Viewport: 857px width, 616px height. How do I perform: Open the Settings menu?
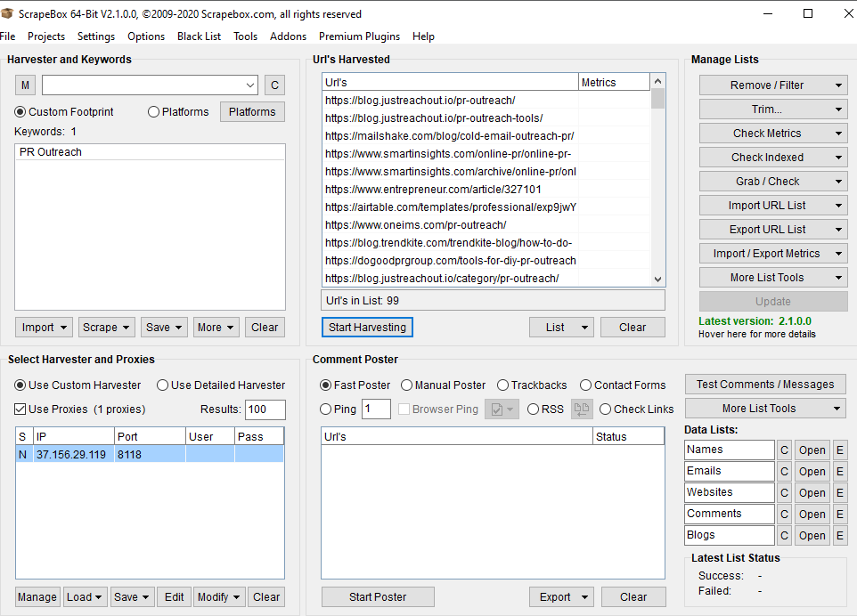point(96,36)
